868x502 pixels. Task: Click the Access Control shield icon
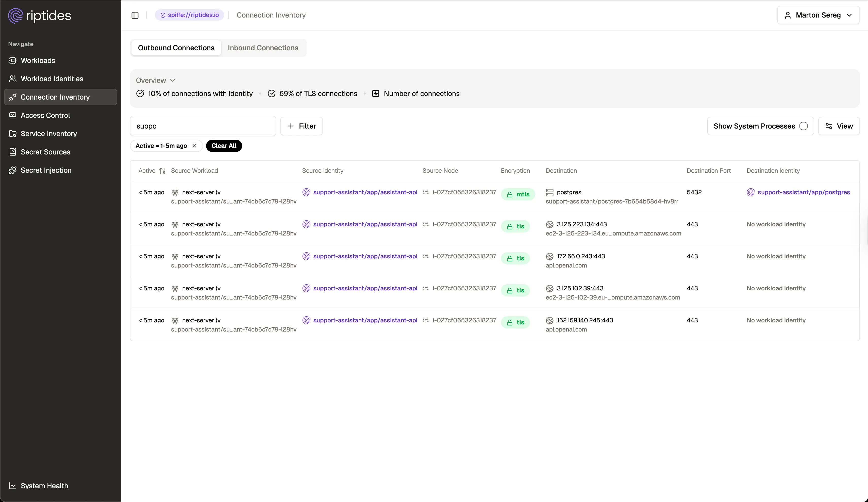tap(13, 115)
